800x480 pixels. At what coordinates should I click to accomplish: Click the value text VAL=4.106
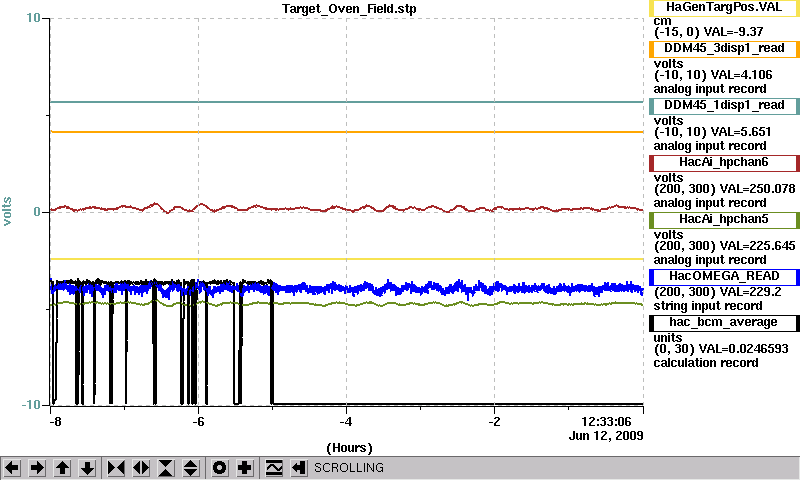pyautogui.click(x=741, y=75)
